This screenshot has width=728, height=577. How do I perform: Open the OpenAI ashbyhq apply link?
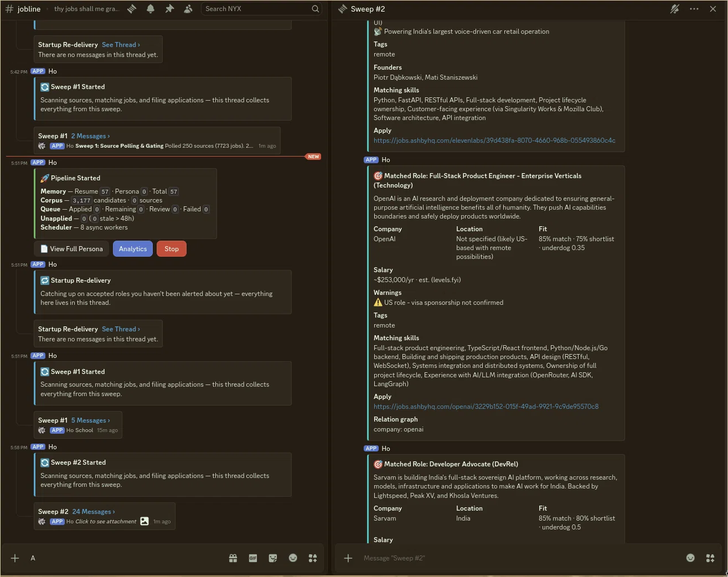pyautogui.click(x=486, y=407)
